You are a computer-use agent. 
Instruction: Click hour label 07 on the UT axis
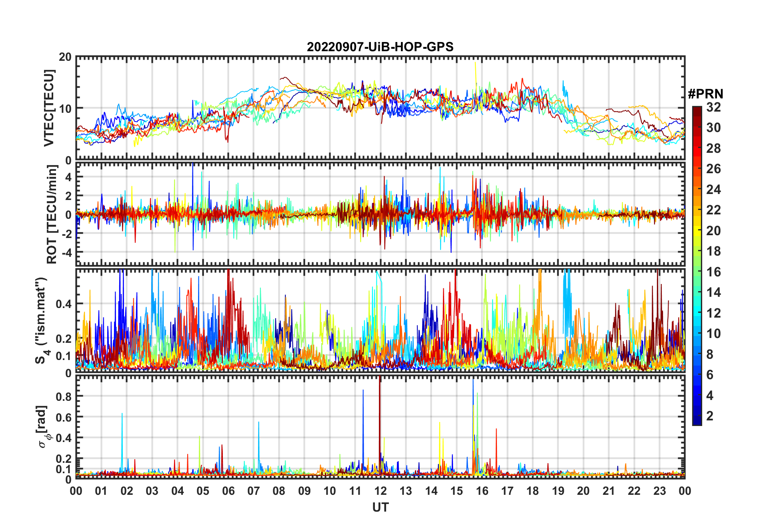(x=254, y=491)
